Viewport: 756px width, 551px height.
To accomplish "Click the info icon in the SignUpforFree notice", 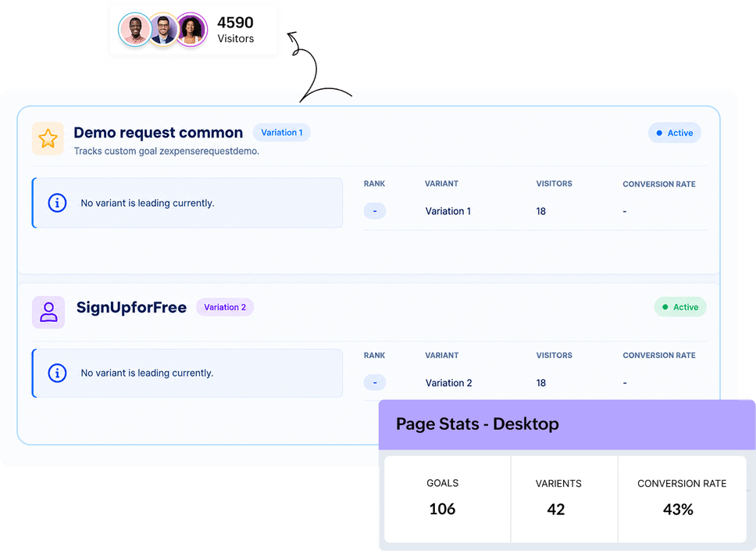I will 57,373.
